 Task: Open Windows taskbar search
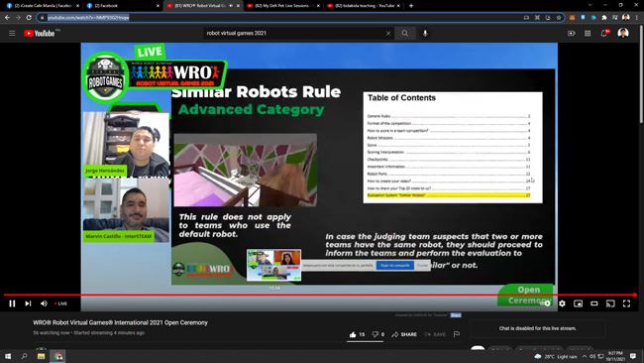tap(24, 356)
